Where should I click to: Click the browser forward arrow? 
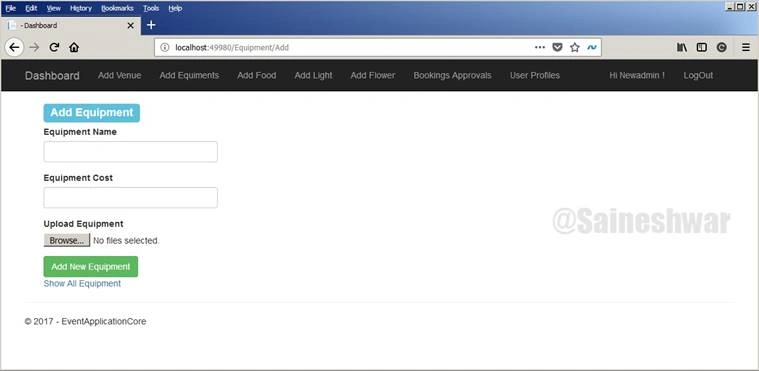pos(34,47)
